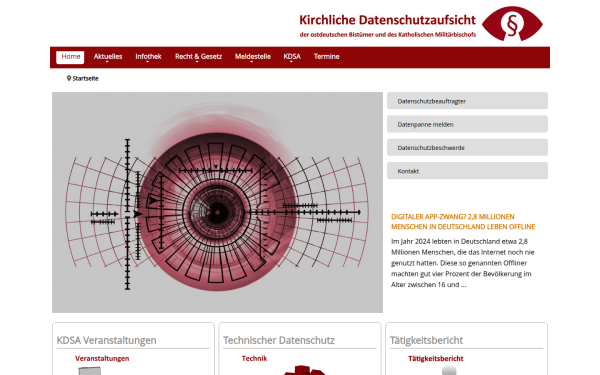
Task: Expand the Meldestelle menu
Action: [x=253, y=57]
